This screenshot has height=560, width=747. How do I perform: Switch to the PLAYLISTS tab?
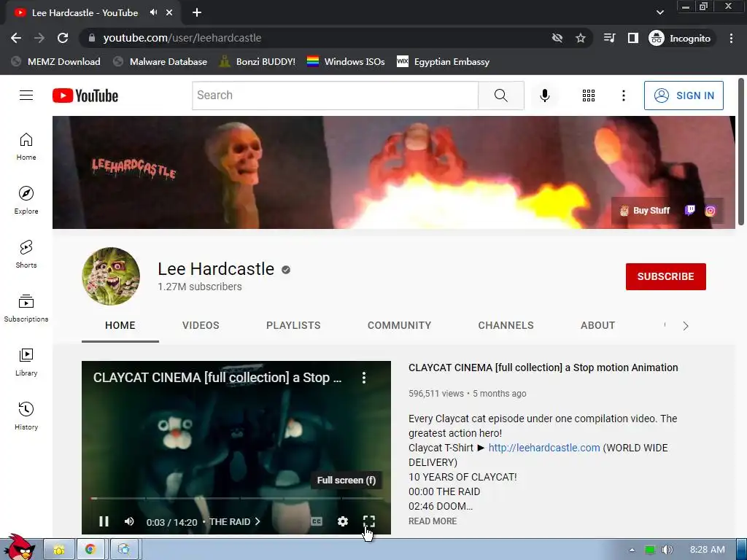pos(293,325)
